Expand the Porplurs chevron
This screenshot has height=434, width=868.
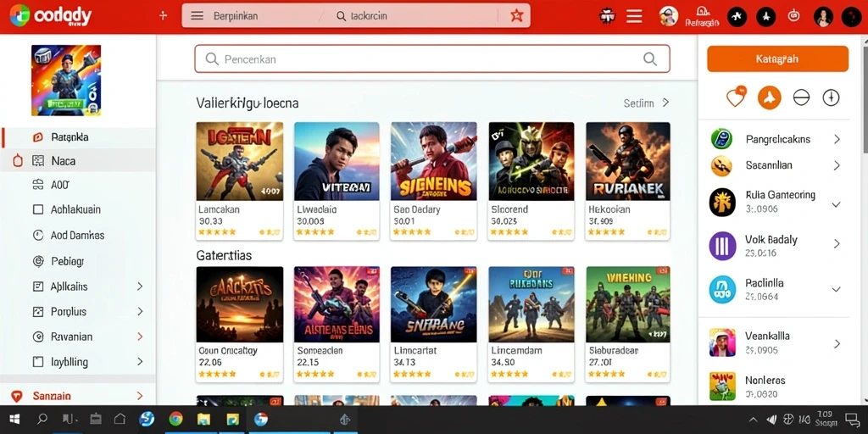click(140, 312)
